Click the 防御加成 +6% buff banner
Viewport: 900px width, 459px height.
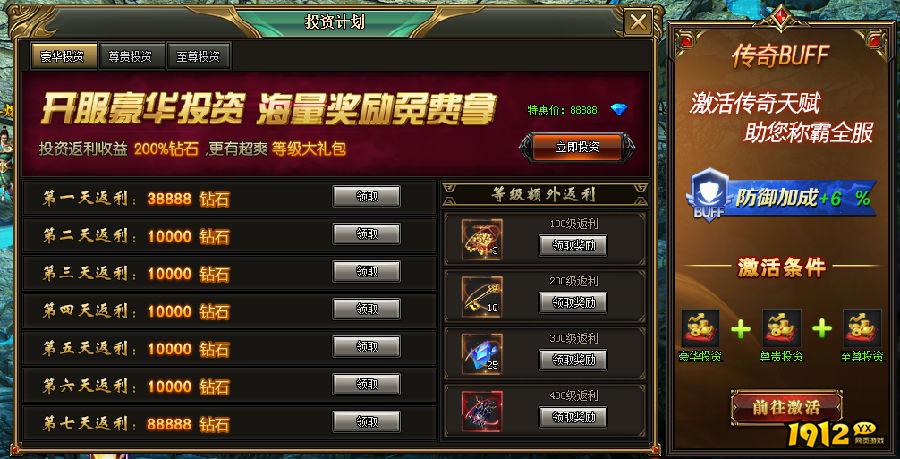coord(782,198)
